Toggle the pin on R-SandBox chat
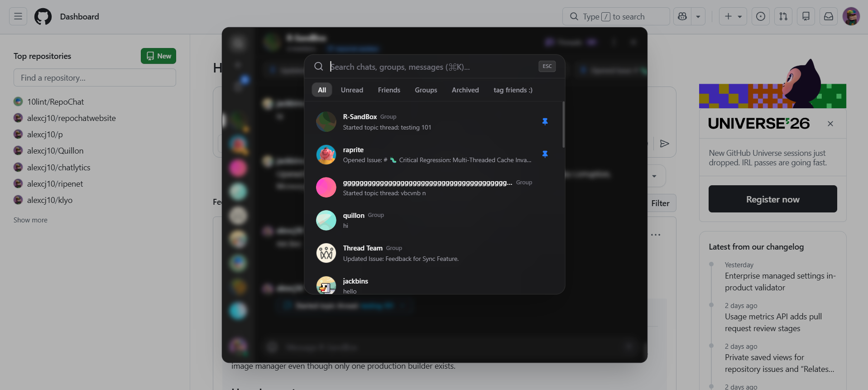Screen dimensions: 868x390 point(545,121)
